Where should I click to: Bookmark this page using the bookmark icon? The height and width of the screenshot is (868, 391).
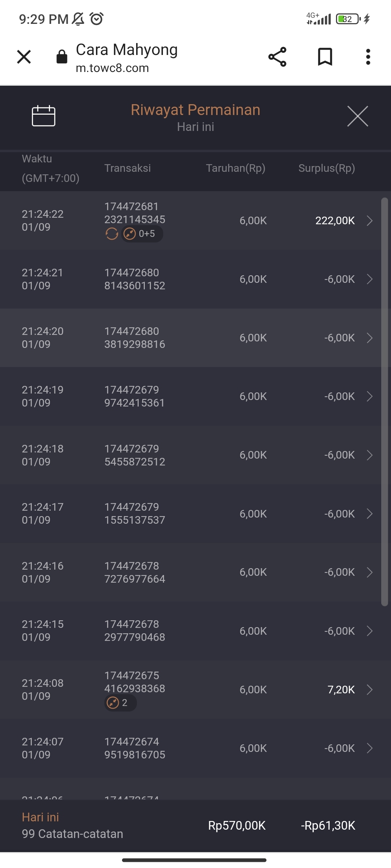point(325,57)
